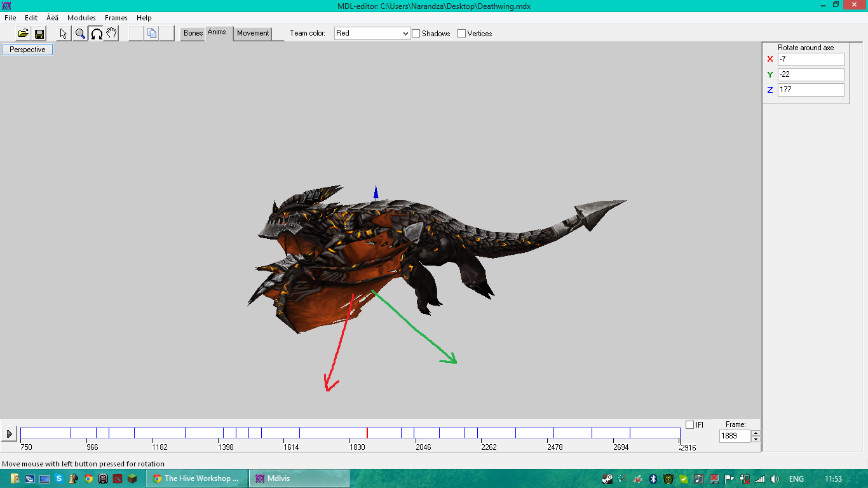This screenshot has height=488, width=868.
Task: Open the Äëä menu
Action: point(52,18)
